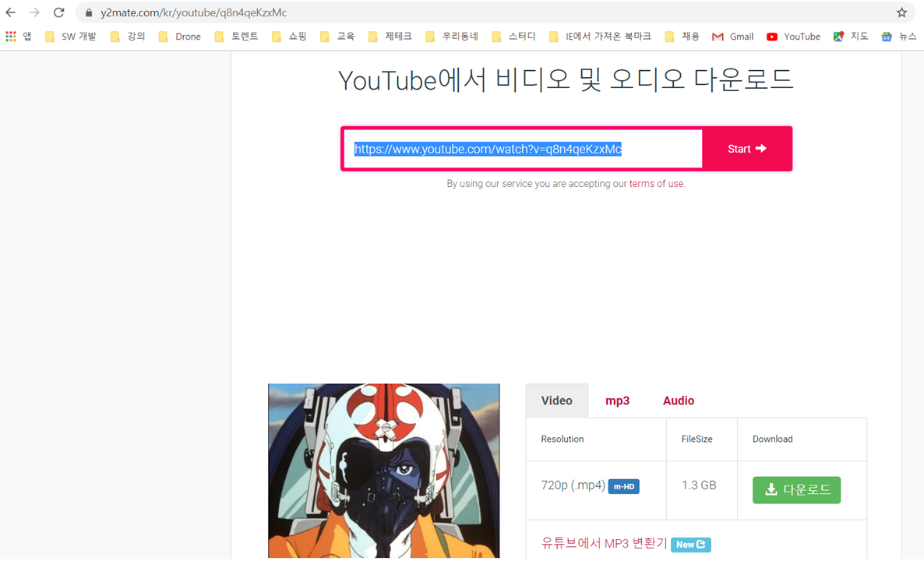The width and height of the screenshot is (924, 561).
Task: Click the 720p (.mp4) resolution text
Action: [x=573, y=485]
